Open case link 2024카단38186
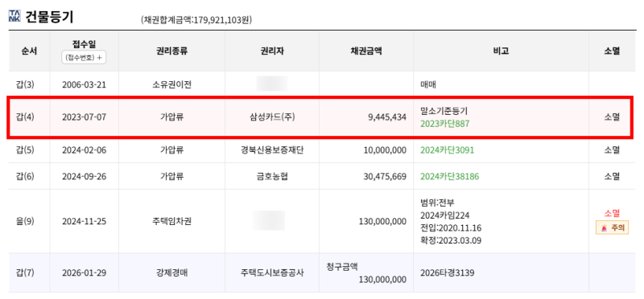 [449, 176]
